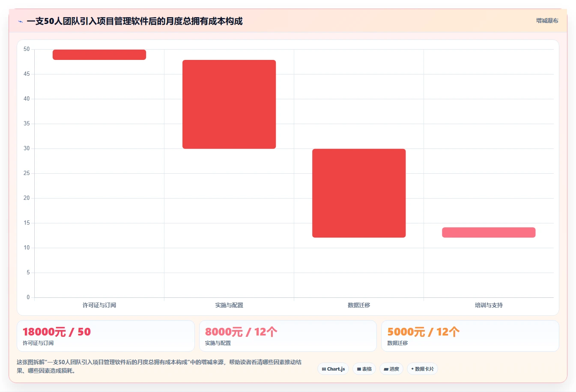Open the 5000元 / 12个 data card
This screenshot has width=576, height=392.
pyautogui.click(x=470, y=336)
